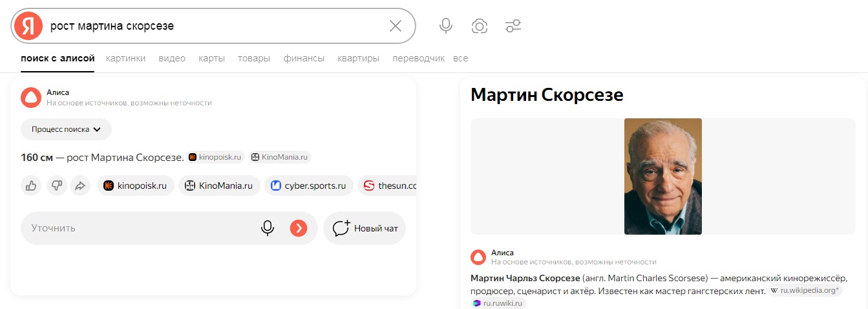Open the kinopoisk.ru source chip
Image resolution: width=868 pixels, height=309 pixels.
click(135, 186)
